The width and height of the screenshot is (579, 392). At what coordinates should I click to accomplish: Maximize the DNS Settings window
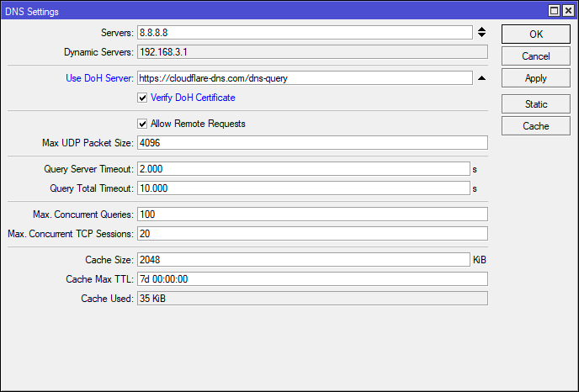(x=554, y=10)
